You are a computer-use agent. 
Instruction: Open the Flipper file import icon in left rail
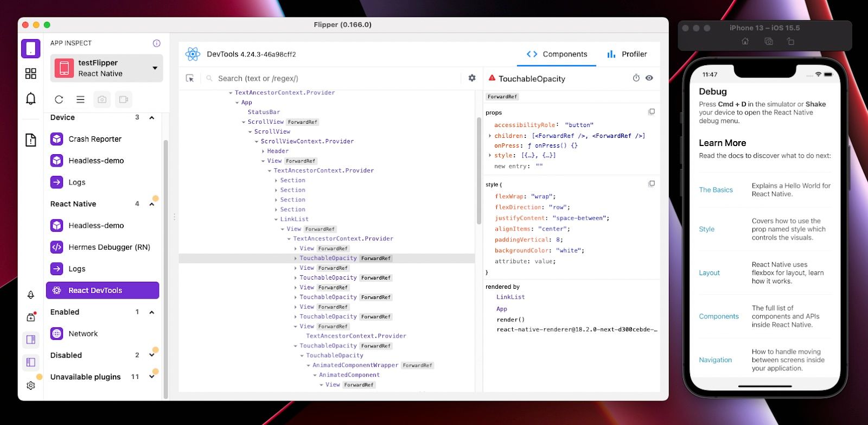pyautogui.click(x=31, y=140)
